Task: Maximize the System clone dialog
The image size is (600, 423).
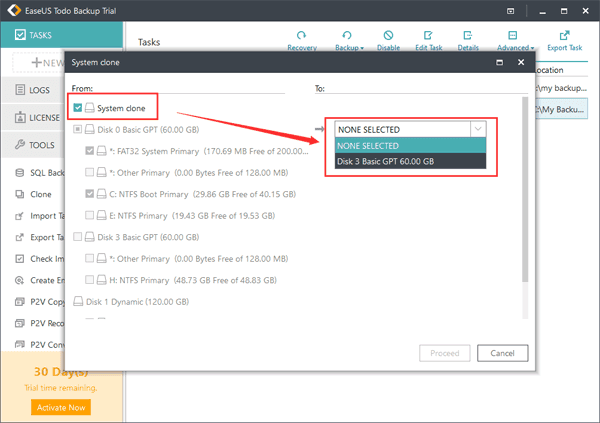Action: (499, 62)
